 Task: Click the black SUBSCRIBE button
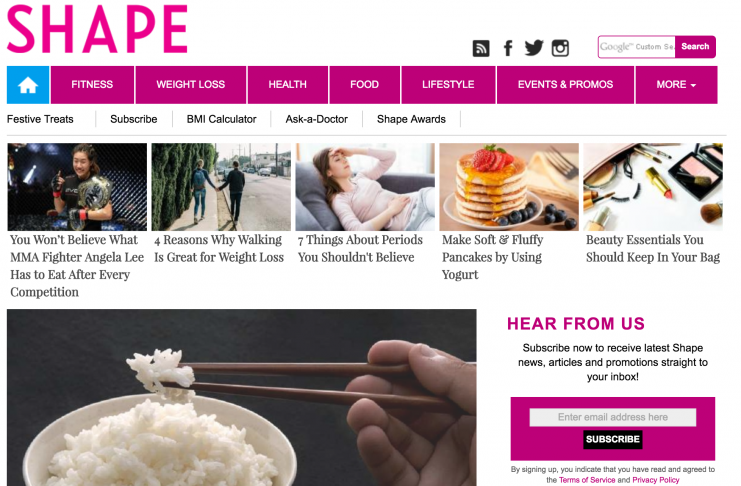click(x=612, y=439)
